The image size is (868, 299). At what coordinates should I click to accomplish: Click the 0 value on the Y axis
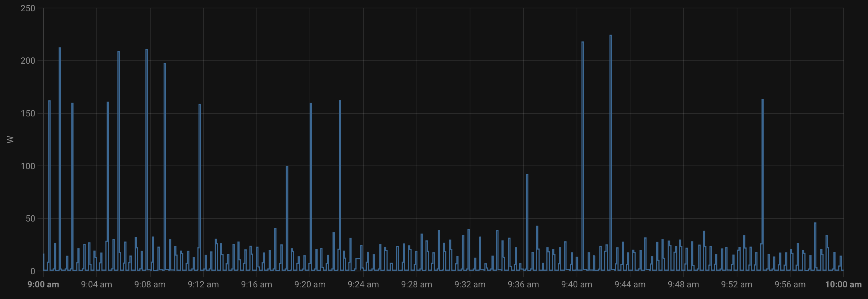click(33, 271)
